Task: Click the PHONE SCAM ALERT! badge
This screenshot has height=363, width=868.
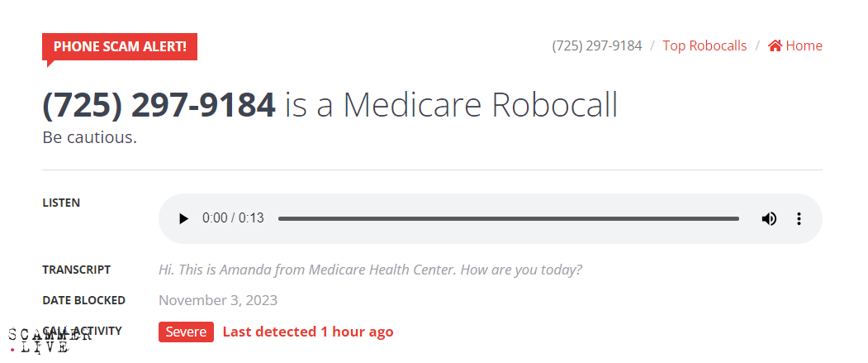Action: 120,46
